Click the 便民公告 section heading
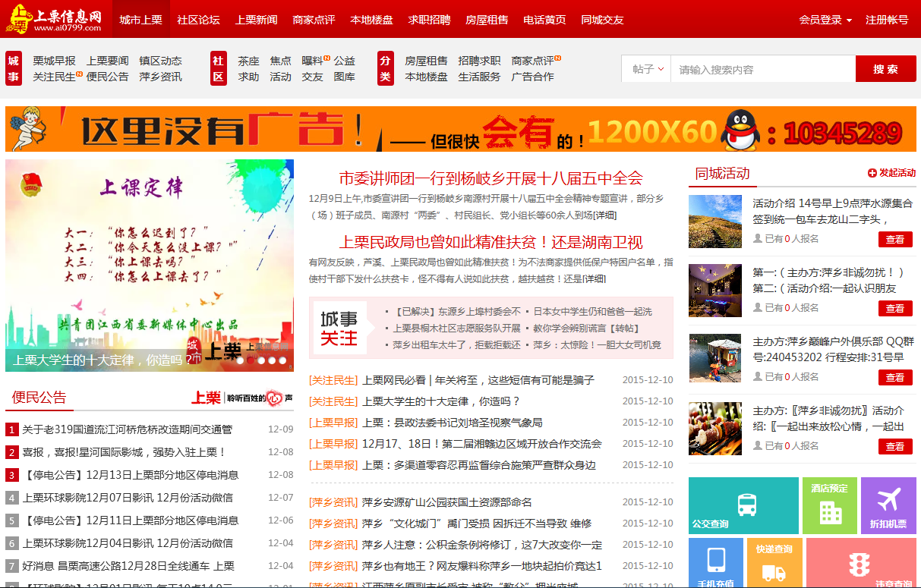The image size is (921, 588). pos(39,397)
